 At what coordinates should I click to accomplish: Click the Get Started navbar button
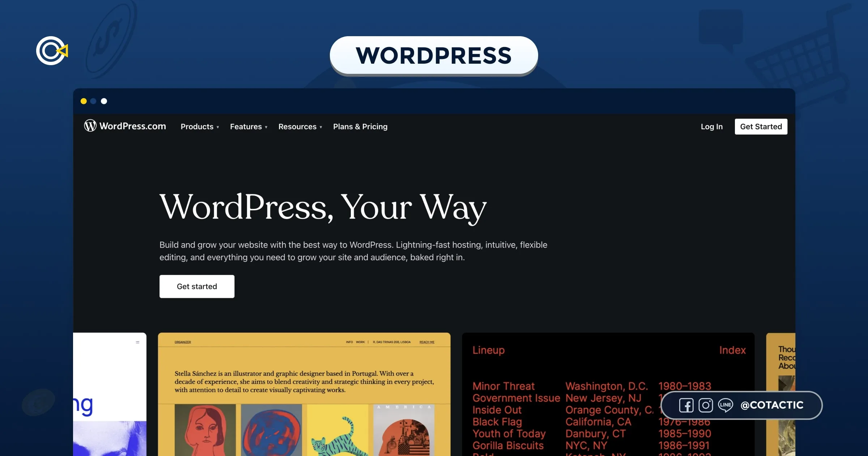pyautogui.click(x=761, y=126)
